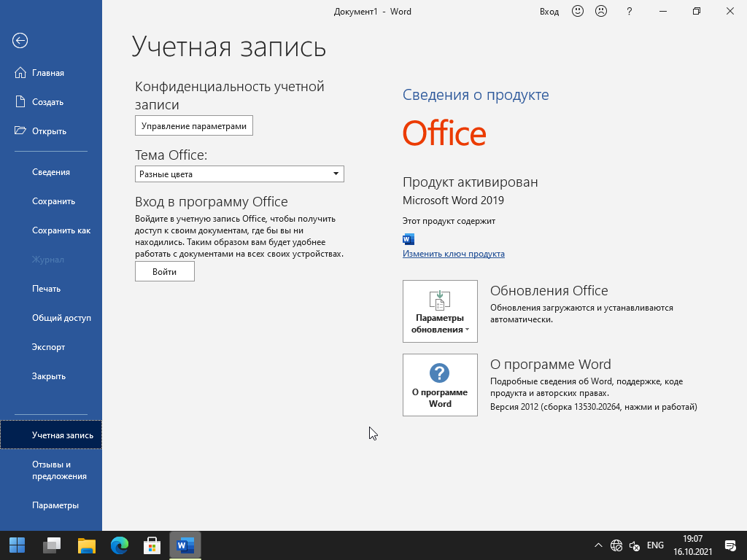Click the muted volume tray icon
747x560 pixels.
coord(634,545)
